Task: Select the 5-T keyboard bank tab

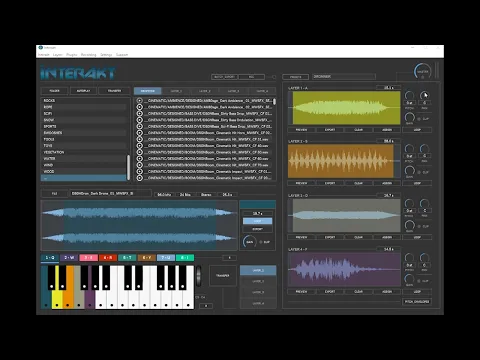Action: [127, 258]
